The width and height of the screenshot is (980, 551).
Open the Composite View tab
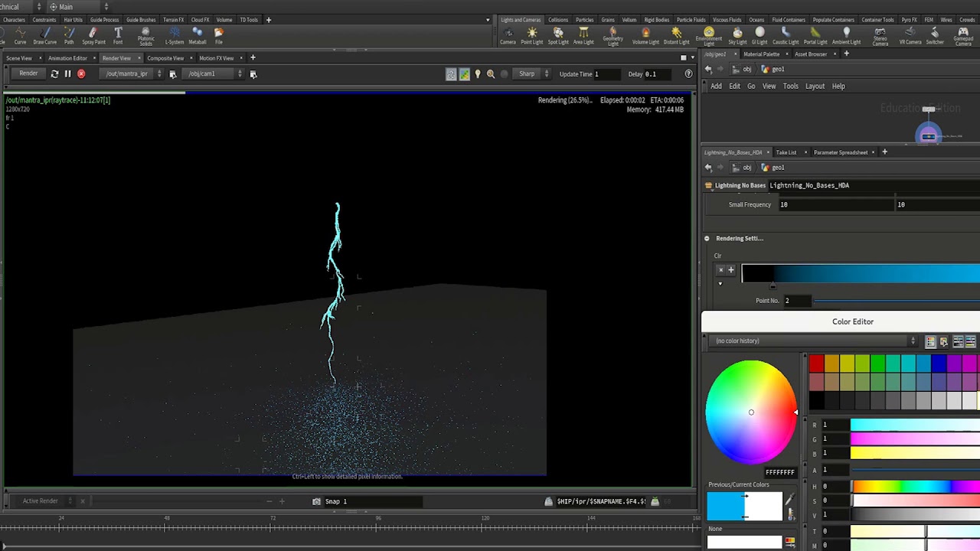pyautogui.click(x=165, y=58)
